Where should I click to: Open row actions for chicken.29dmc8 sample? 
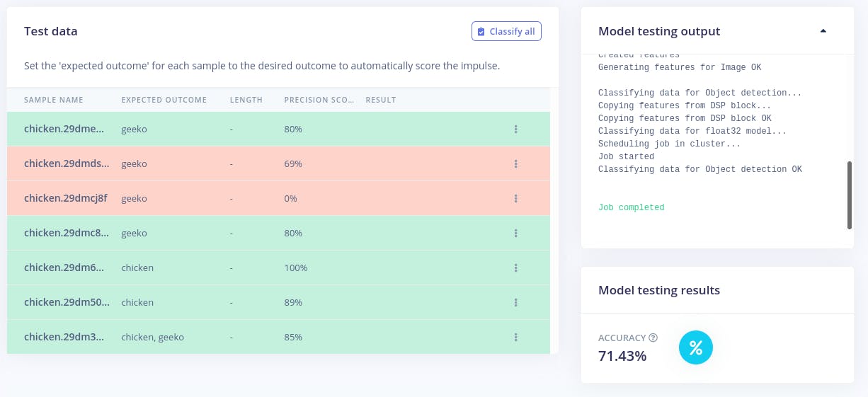tap(516, 234)
